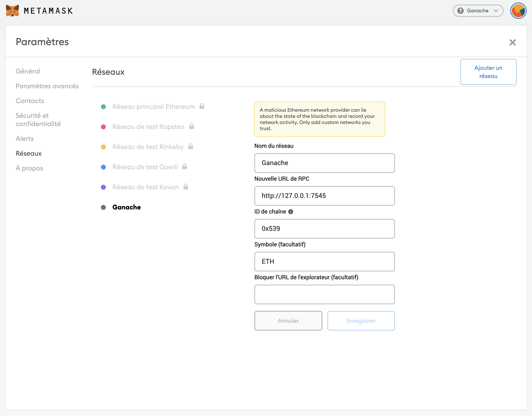Open the Ganache network selector dropdown
The height and width of the screenshot is (416, 532).
(478, 11)
